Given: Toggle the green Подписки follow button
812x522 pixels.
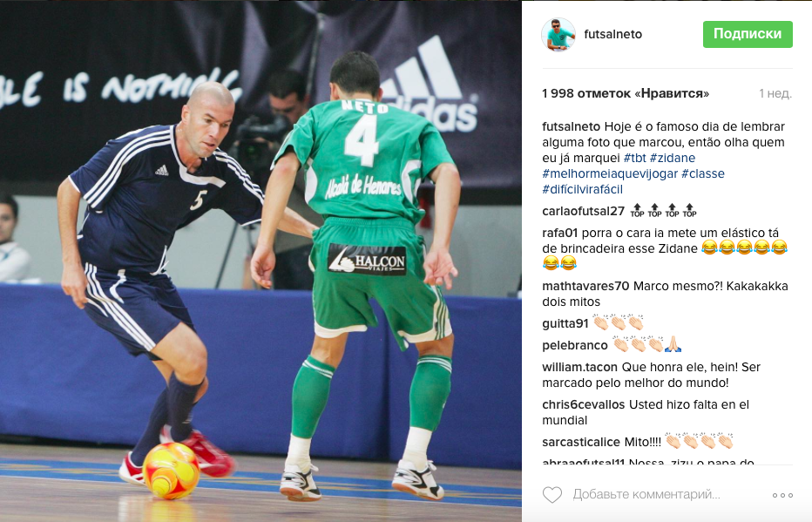Looking at the screenshot, I should [748, 34].
